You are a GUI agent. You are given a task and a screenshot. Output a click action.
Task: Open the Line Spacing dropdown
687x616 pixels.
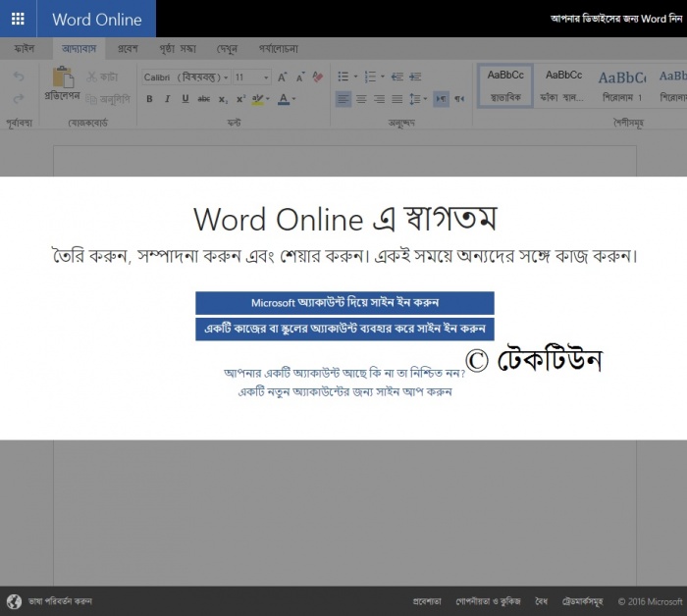pyautogui.click(x=418, y=99)
